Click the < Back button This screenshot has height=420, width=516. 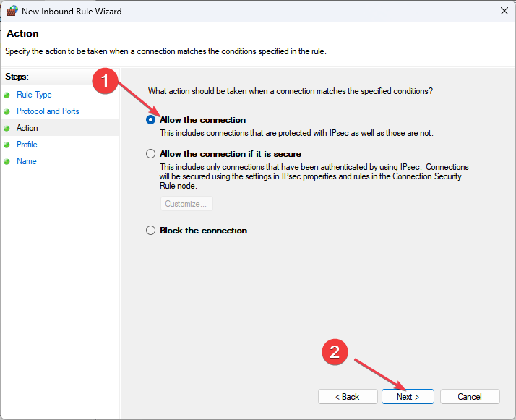tap(348, 397)
